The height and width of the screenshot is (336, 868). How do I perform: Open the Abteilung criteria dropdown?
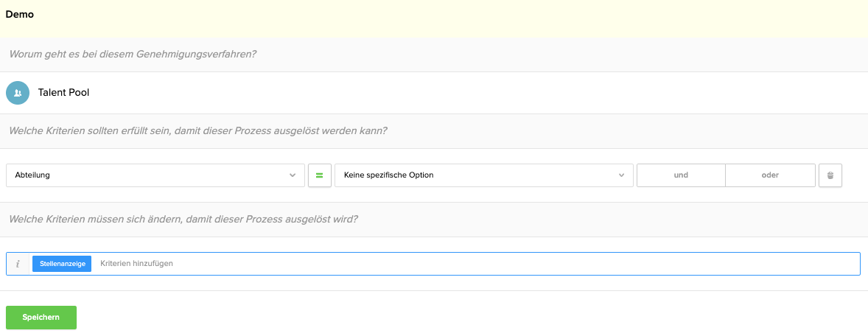155,175
